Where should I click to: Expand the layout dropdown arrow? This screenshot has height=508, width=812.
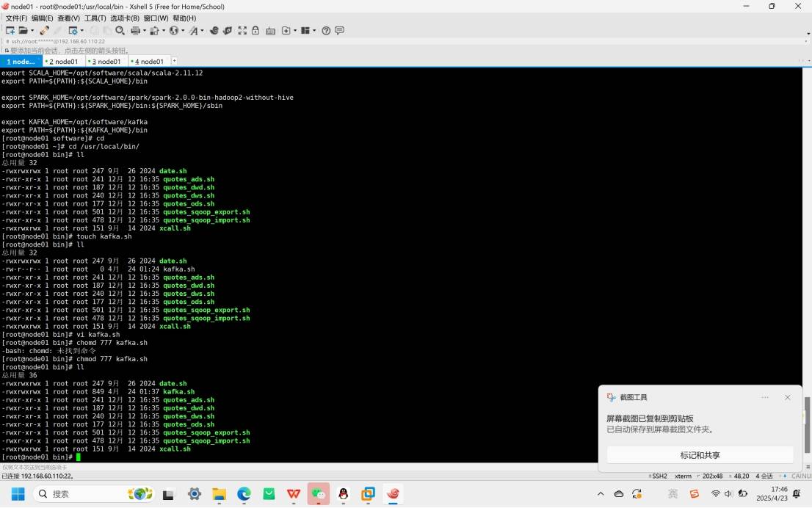tap(313, 31)
